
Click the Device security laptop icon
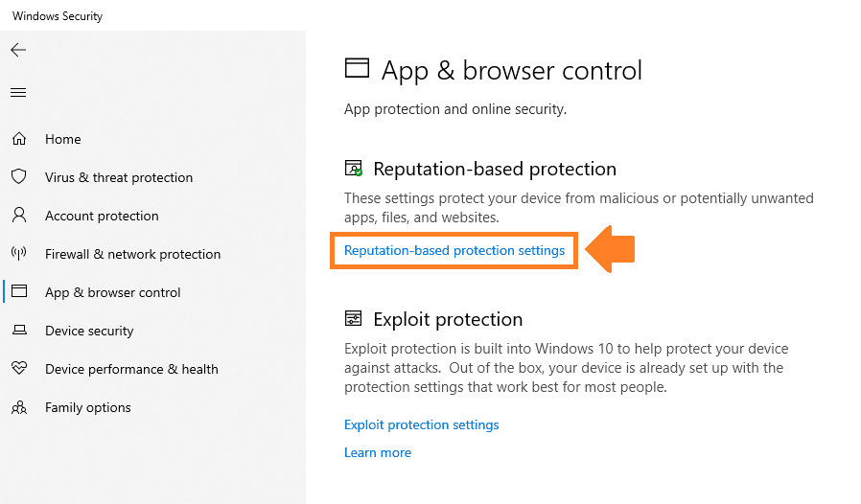coord(19,330)
